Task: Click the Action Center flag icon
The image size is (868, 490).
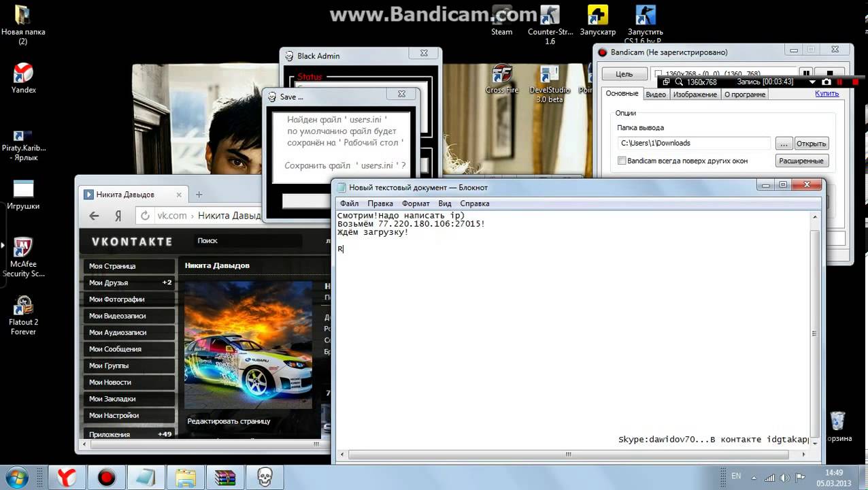Action: pos(800,477)
